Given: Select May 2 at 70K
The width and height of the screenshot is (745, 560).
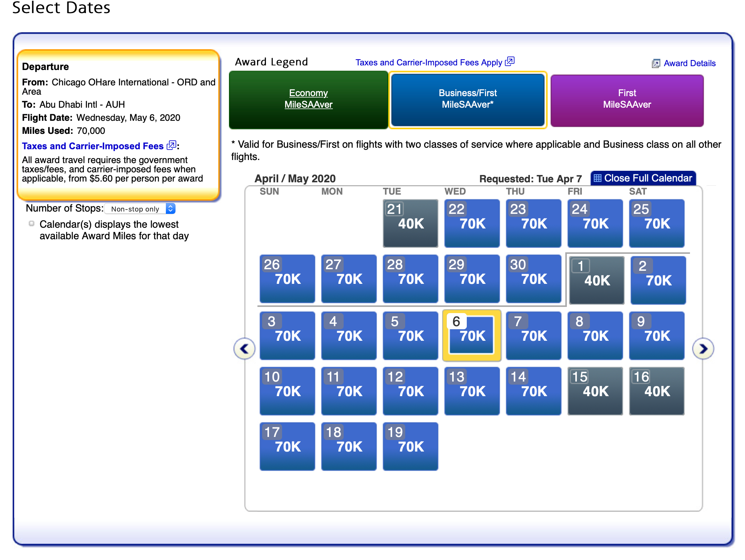Looking at the screenshot, I should pos(658,280).
